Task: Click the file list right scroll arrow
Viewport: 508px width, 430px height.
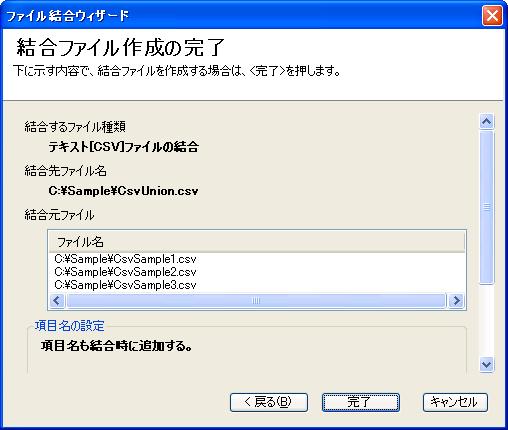Action: [456, 301]
